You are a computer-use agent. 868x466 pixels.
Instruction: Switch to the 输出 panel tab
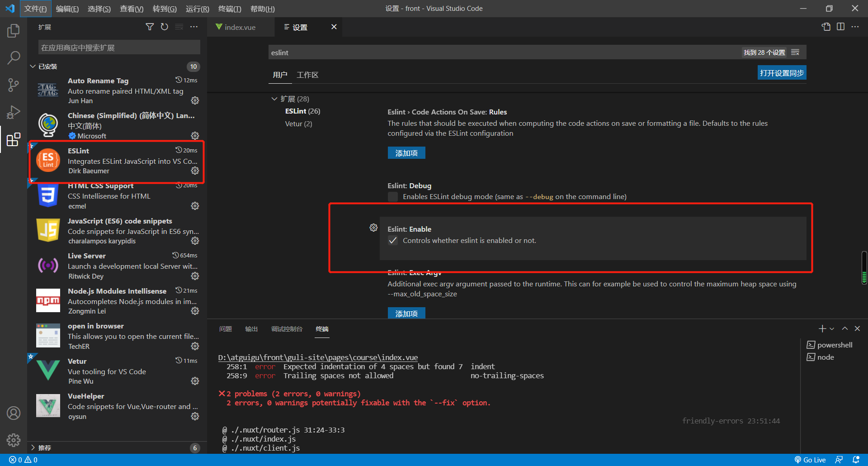click(x=251, y=329)
